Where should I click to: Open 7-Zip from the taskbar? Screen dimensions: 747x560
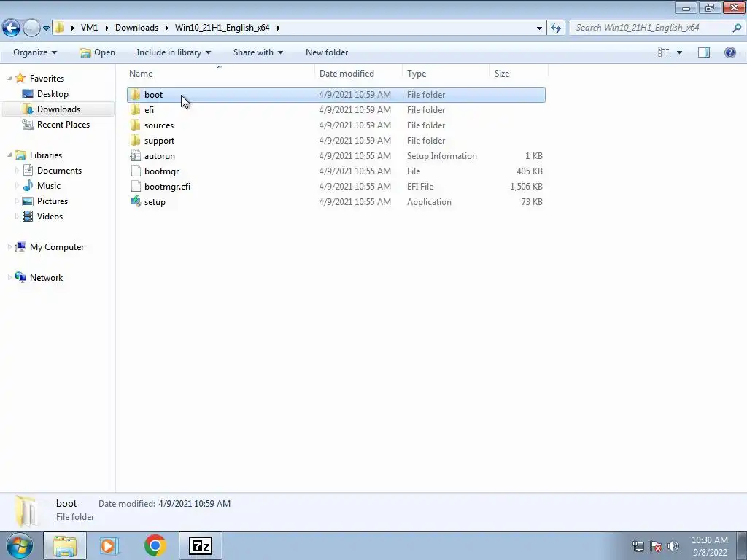coord(201,545)
